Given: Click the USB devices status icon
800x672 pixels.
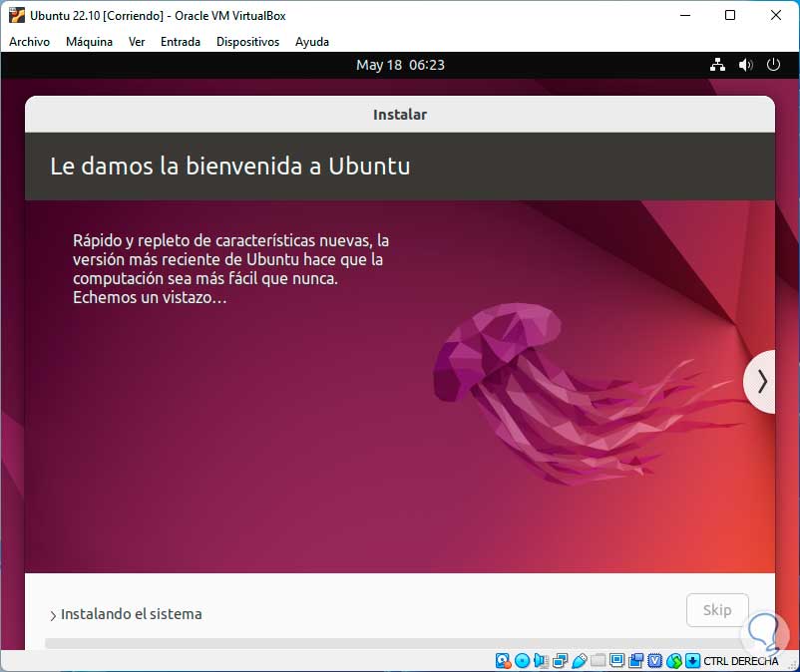Looking at the screenshot, I should pos(580,661).
